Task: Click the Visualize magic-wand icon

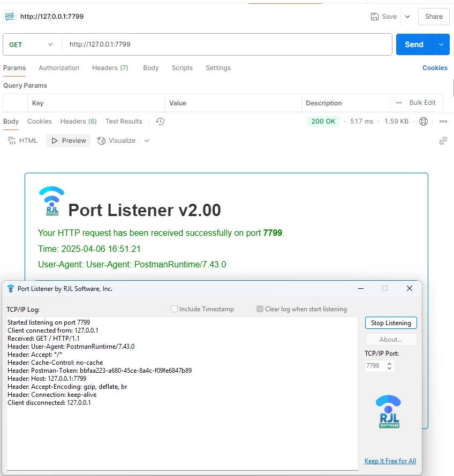Action: (101, 140)
